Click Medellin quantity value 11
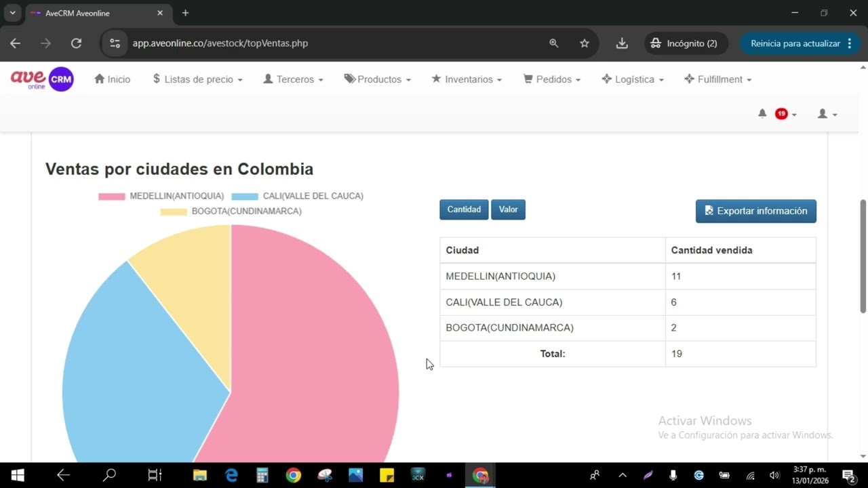Image resolution: width=868 pixels, height=488 pixels. (x=741, y=276)
